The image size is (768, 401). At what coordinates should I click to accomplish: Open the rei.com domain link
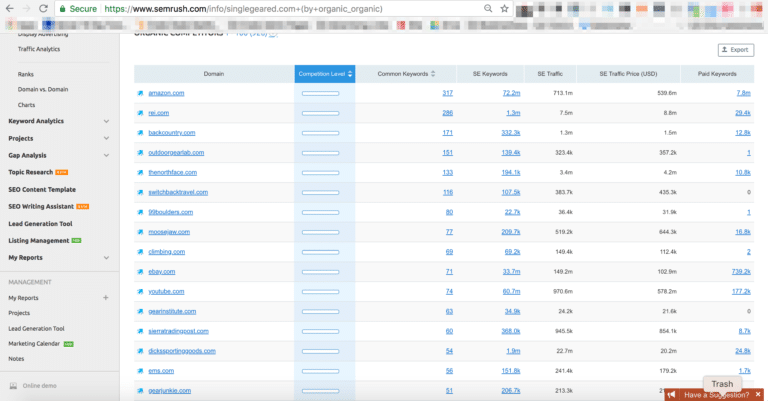(159, 113)
